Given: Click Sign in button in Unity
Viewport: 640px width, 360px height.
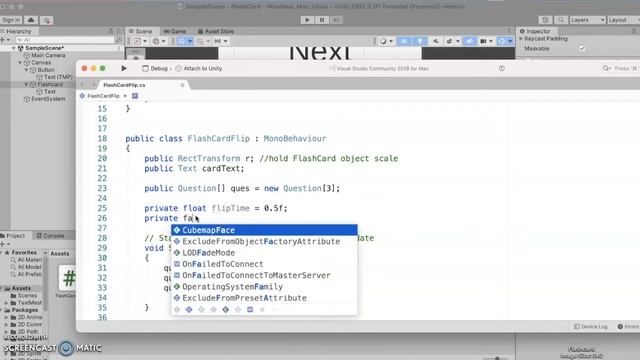Looking at the screenshot, I should 11,20.
